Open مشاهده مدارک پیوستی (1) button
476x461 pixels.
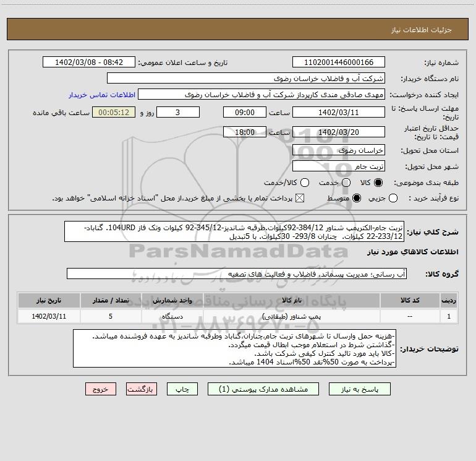tap(263, 389)
